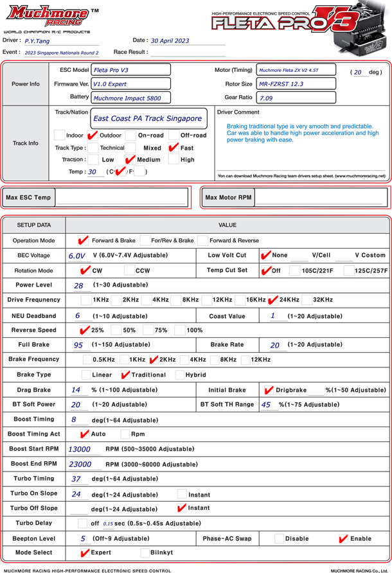Check the 105C/221F temp cut box

pyautogui.click(x=295, y=270)
